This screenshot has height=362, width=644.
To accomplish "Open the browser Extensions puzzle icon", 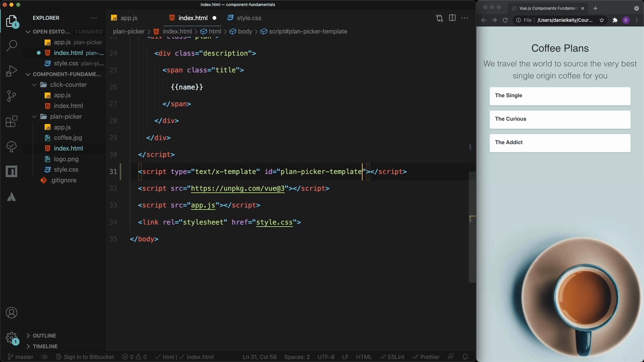I will (x=615, y=20).
